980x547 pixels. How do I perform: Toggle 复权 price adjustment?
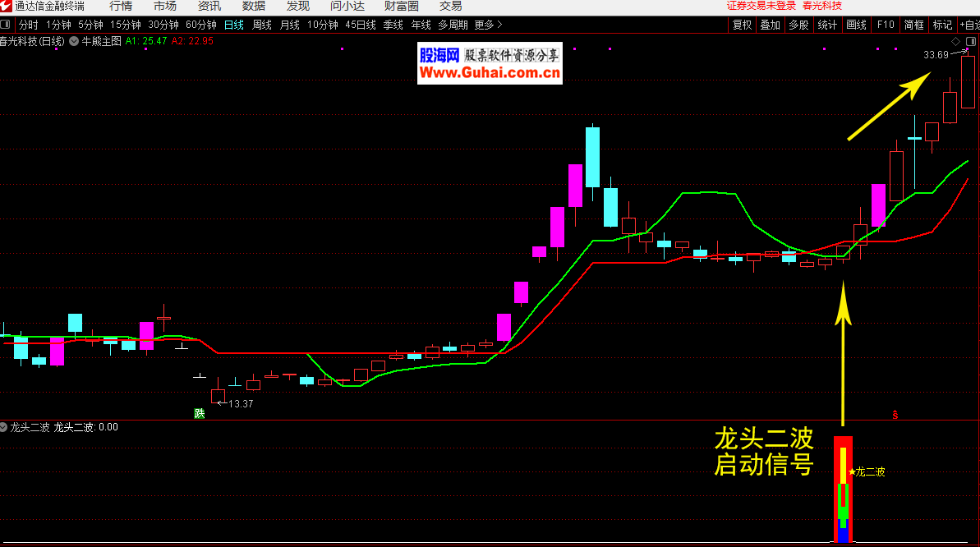coord(743,25)
